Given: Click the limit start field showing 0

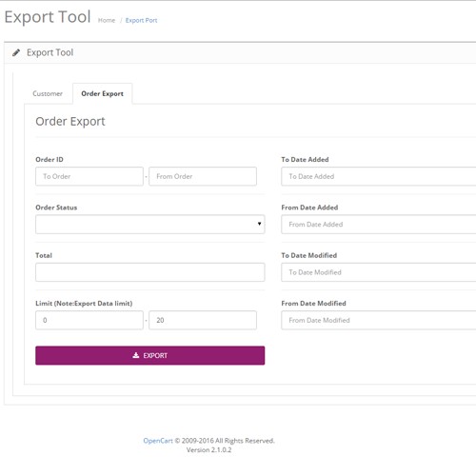Looking at the screenshot, I should coord(89,320).
